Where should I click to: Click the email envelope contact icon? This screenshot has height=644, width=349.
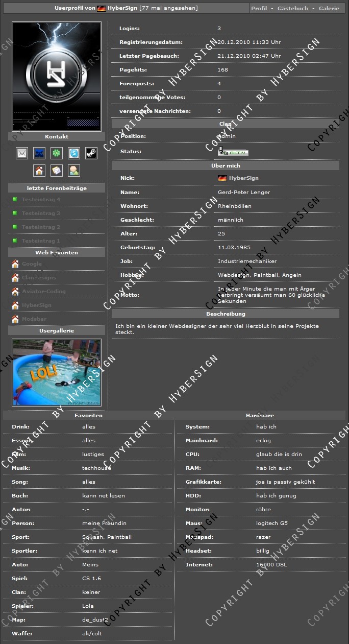tap(22, 153)
